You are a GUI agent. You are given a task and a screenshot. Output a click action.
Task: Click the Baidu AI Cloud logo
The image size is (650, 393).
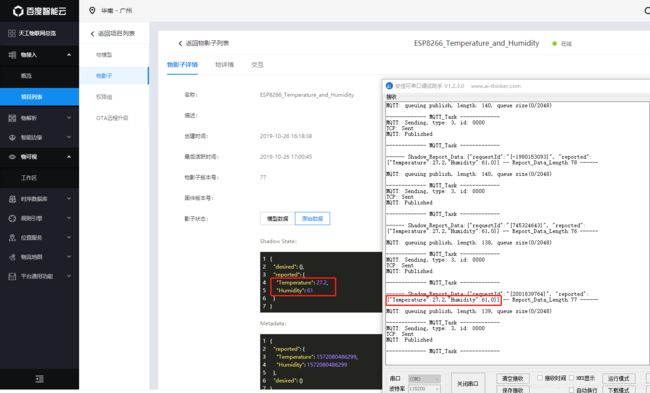[x=39, y=11]
